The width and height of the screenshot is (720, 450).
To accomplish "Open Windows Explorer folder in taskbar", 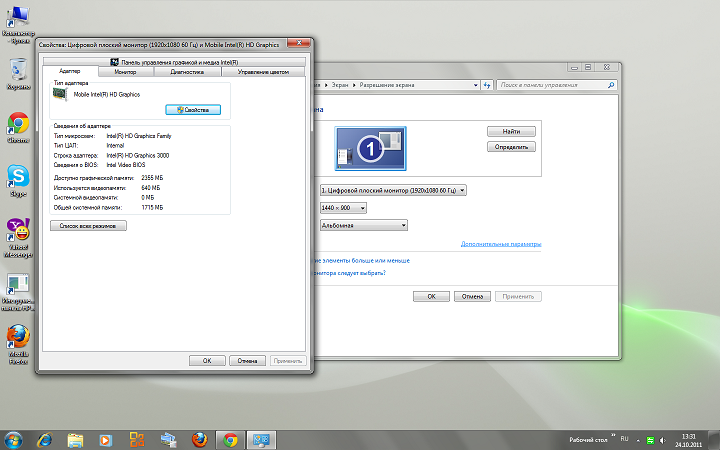I will (75, 440).
